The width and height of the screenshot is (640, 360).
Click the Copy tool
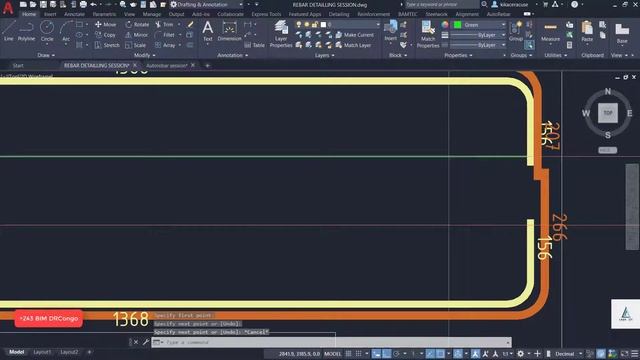(x=105, y=35)
